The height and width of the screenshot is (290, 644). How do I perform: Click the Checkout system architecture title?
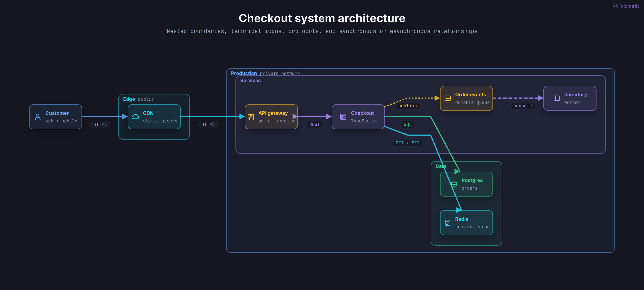(322, 18)
